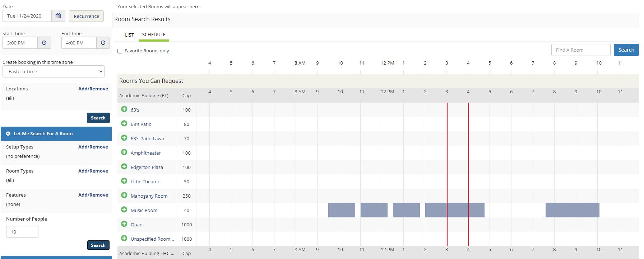Click Rooms You Can Request heading
This screenshot has height=259, width=644.
click(151, 81)
